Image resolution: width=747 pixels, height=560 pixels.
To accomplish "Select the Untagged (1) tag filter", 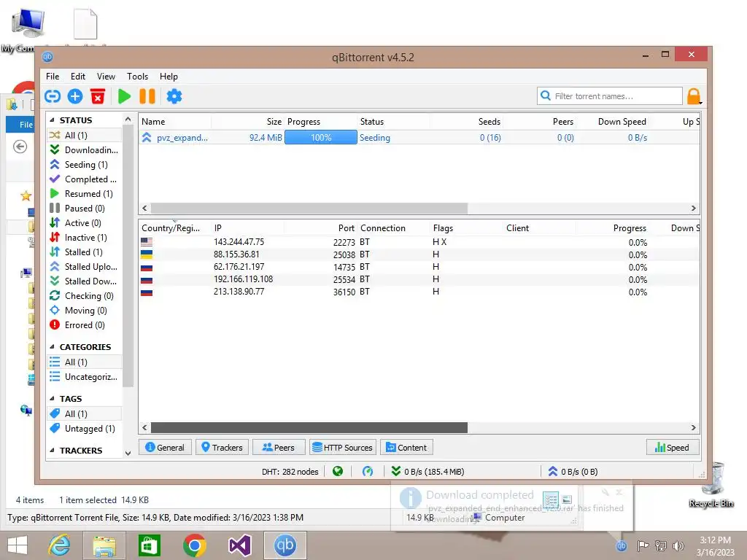I will [85, 429].
